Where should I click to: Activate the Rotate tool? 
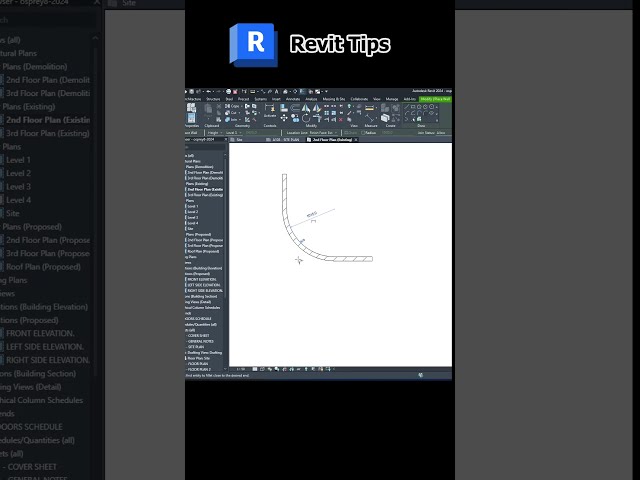coord(306,118)
